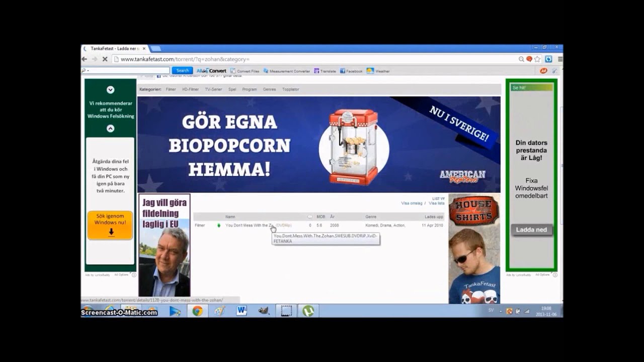Viewport: 644px width, 362px height.
Task: Open the Genres category
Action: [x=269, y=89]
